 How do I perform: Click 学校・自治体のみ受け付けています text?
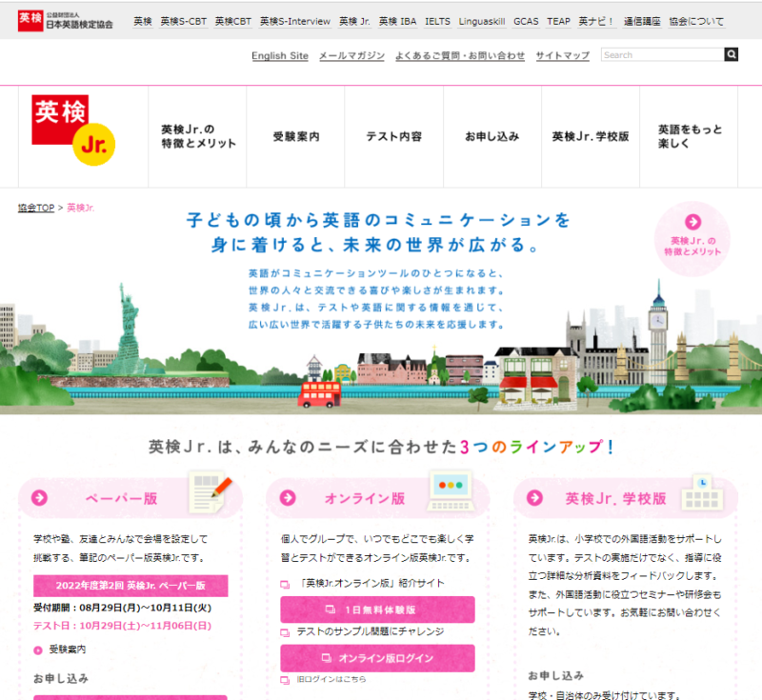pyautogui.click(x=604, y=695)
